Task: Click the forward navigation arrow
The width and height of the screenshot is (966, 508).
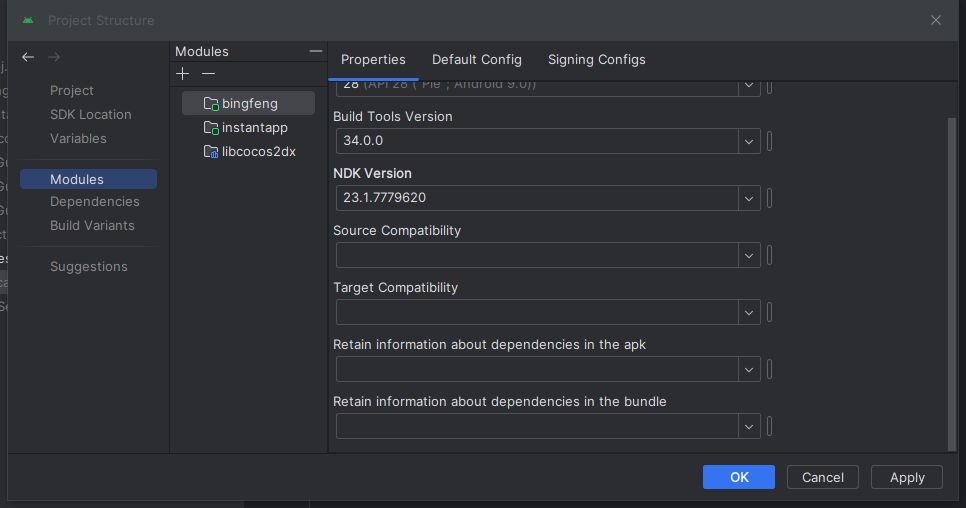Action: (54, 58)
